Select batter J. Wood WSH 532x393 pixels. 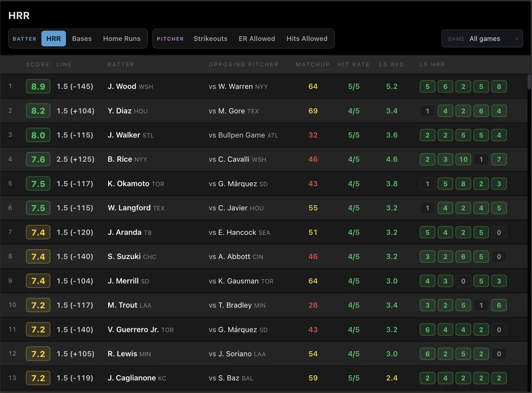coord(130,86)
